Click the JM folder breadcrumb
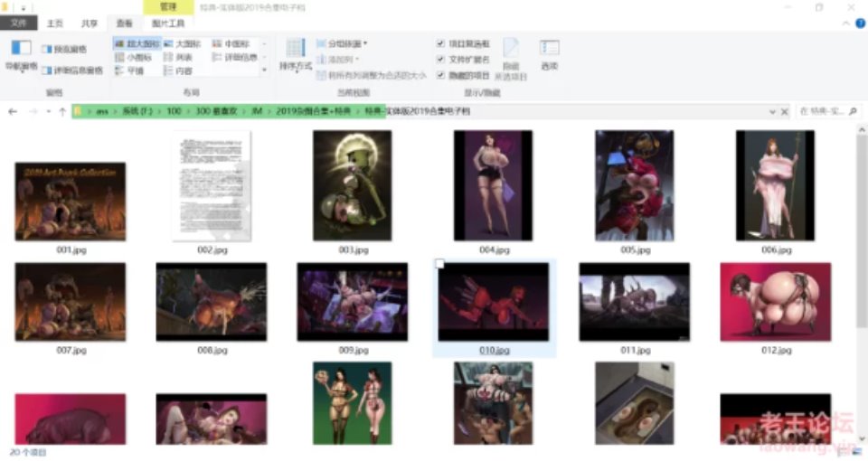This screenshot has width=868, height=461. pos(257,111)
